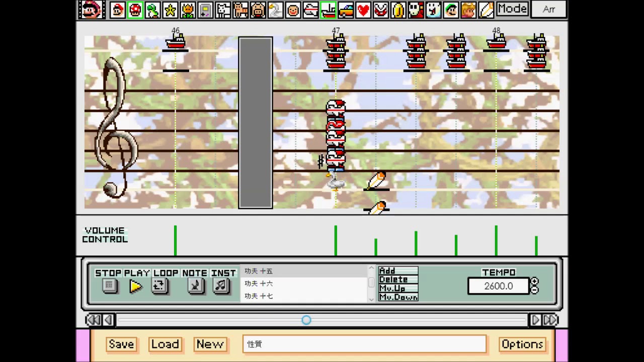Select the Car instrument icon

point(346,10)
